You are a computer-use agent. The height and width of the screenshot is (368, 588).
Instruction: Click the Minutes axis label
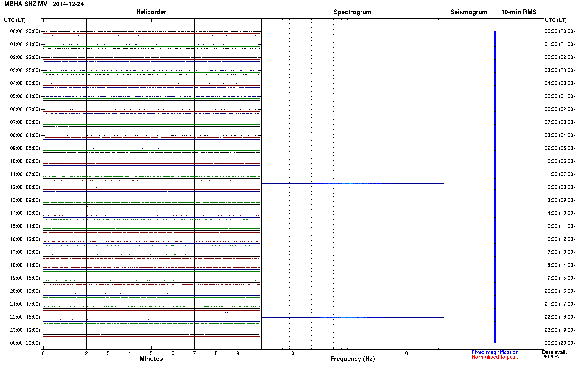coord(151,359)
